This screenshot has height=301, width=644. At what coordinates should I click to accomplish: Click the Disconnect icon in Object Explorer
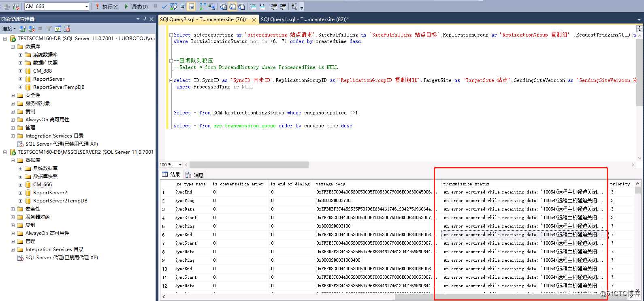(x=31, y=28)
